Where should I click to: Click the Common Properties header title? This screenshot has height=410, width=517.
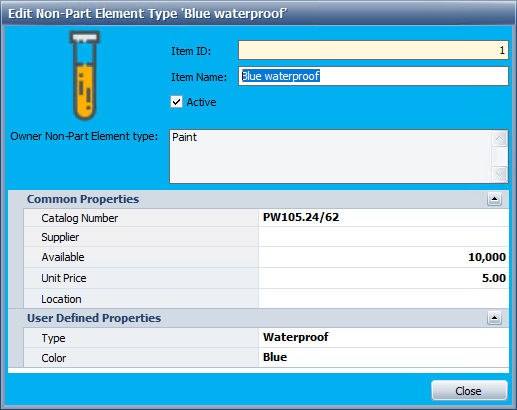83,199
